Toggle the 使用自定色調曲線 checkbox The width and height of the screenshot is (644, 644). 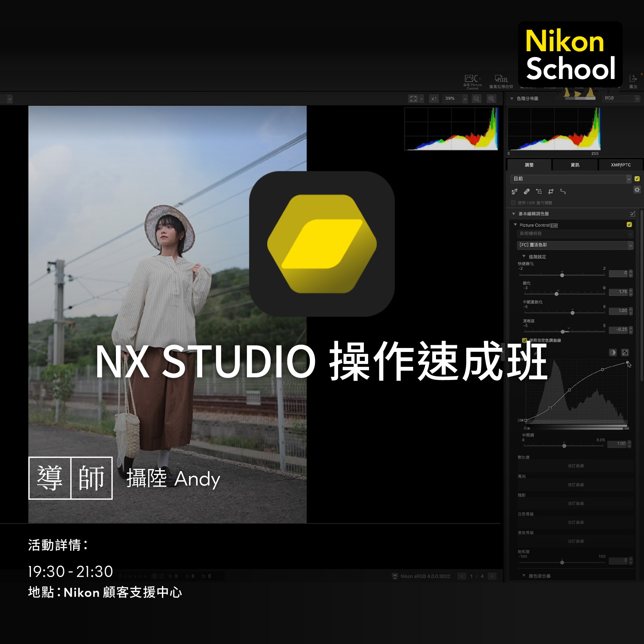tap(524, 340)
